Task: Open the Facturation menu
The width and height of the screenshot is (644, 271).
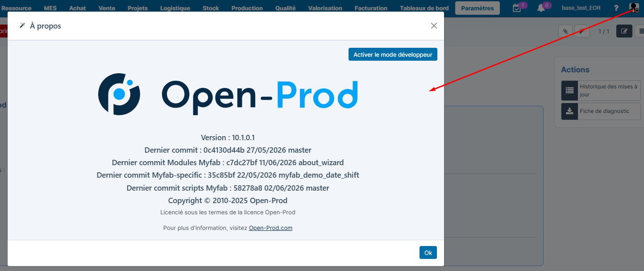Action: point(371,8)
